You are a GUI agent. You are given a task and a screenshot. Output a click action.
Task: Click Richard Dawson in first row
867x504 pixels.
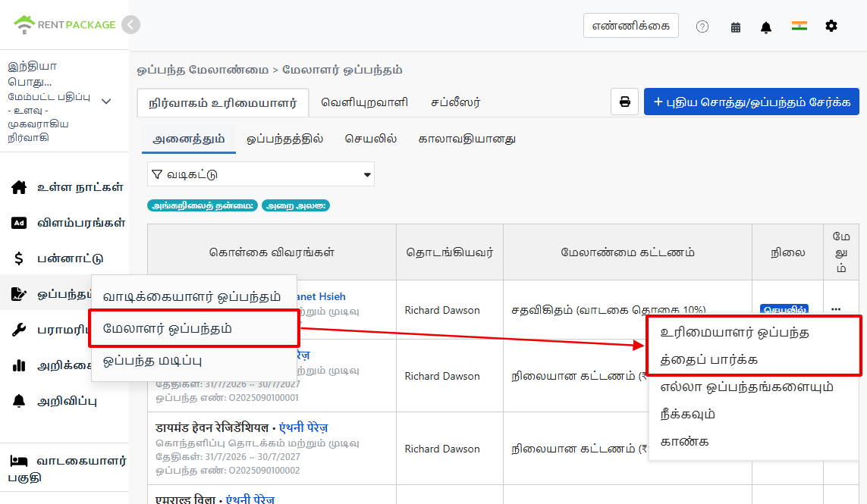(x=442, y=310)
